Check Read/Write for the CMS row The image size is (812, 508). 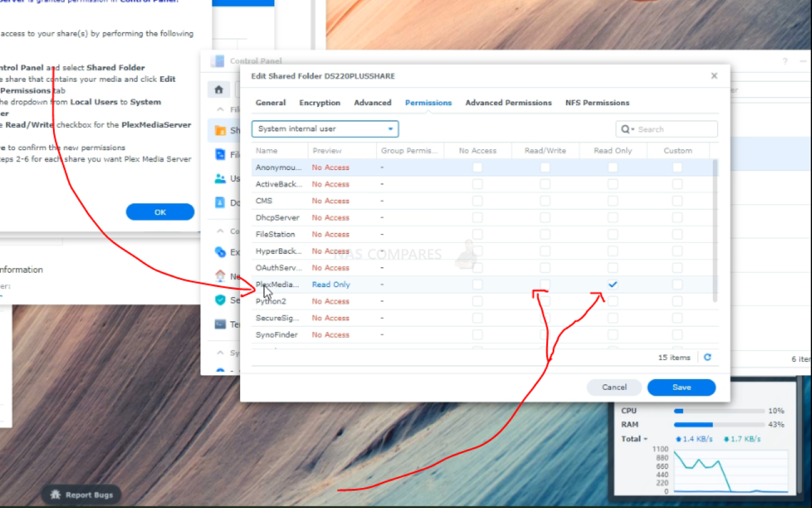click(545, 201)
